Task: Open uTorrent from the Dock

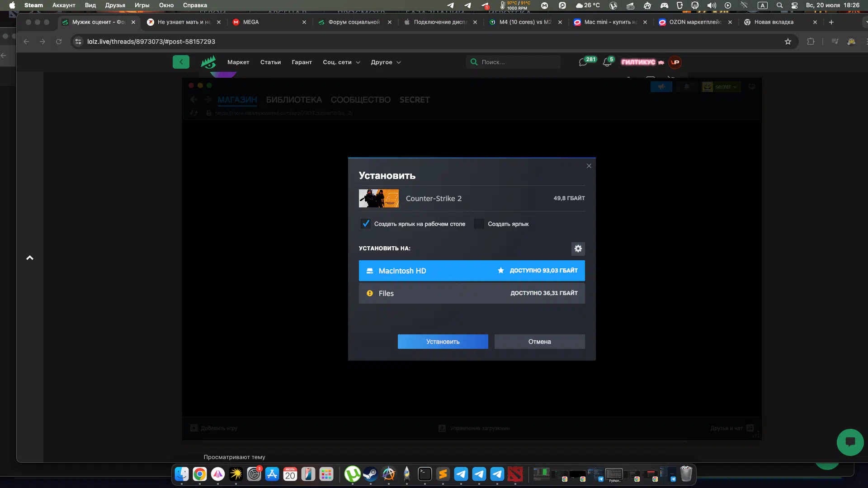Action: (x=352, y=474)
